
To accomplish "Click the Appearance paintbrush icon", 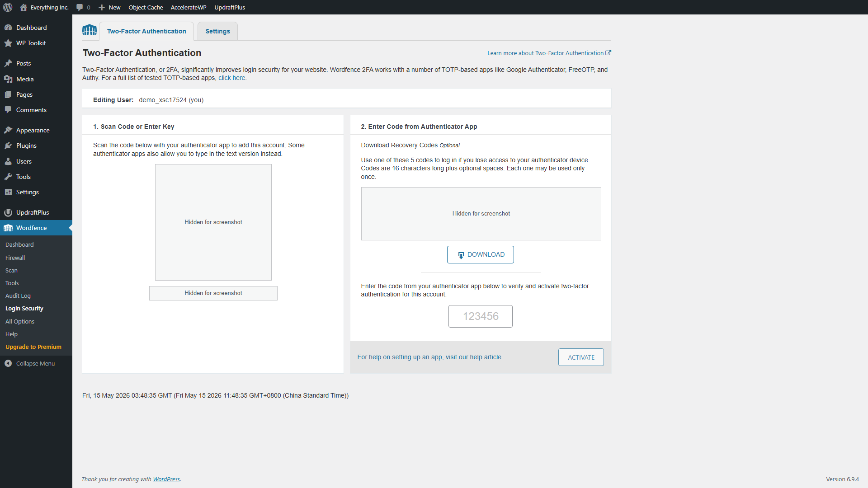I will pyautogui.click(x=8, y=130).
